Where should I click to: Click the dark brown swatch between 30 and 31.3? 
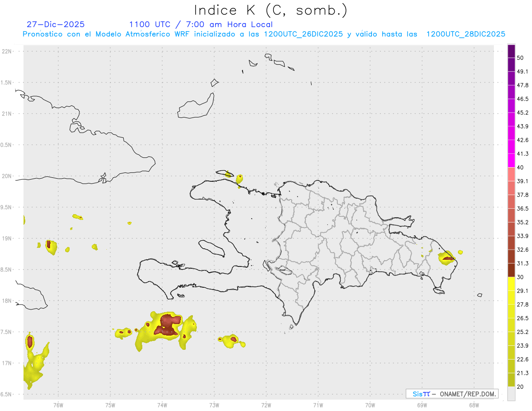pyautogui.click(x=511, y=270)
